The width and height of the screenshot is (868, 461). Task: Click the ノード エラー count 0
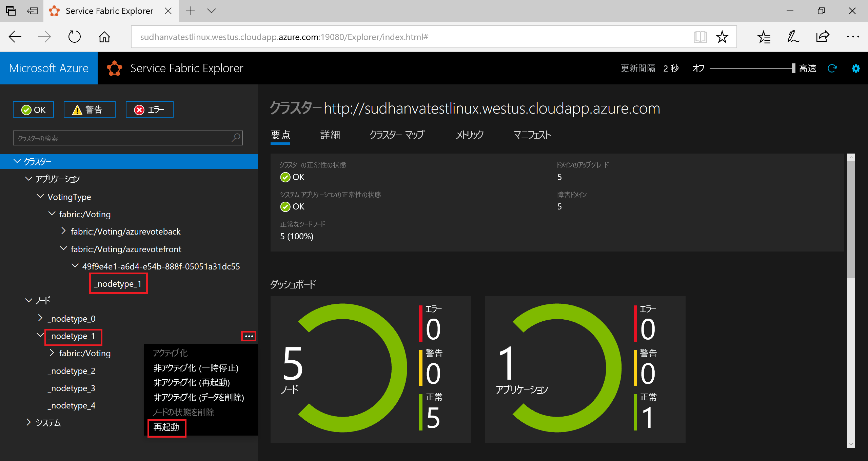click(x=433, y=329)
